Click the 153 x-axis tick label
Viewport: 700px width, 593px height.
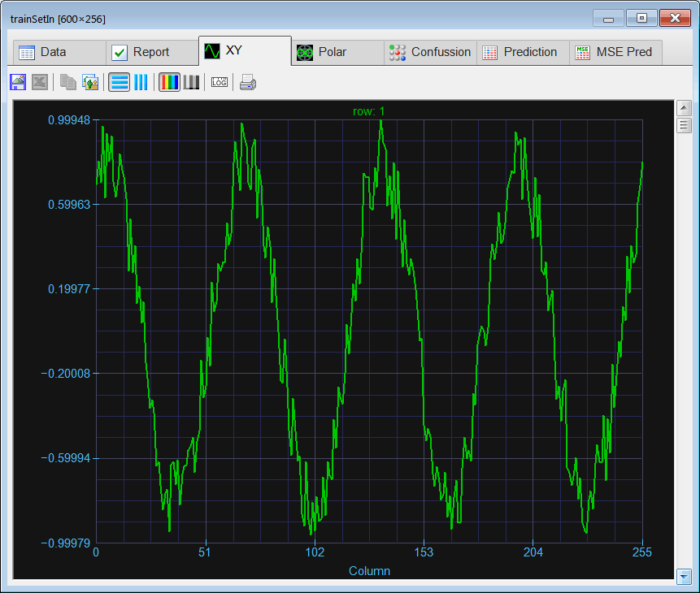[x=424, y=552]
